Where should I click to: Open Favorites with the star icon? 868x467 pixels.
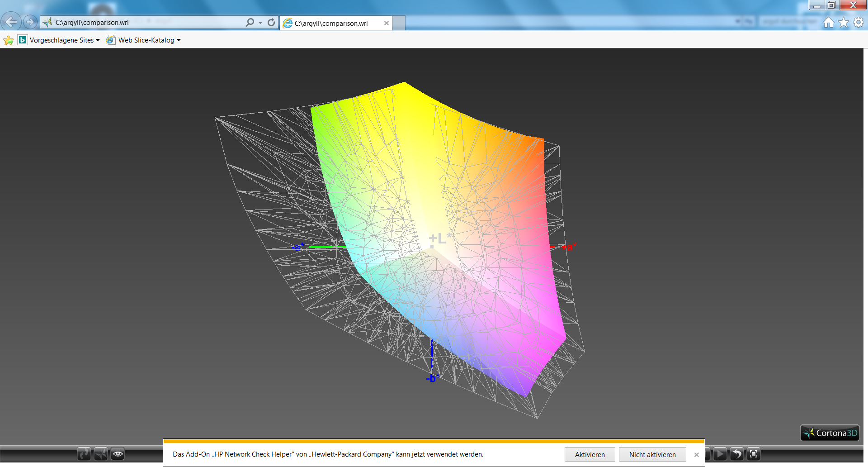coord(844,23)
